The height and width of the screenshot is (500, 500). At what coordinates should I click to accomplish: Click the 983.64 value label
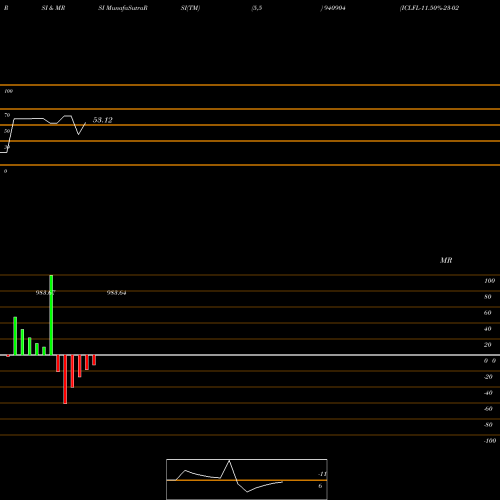tap(116, 293)
